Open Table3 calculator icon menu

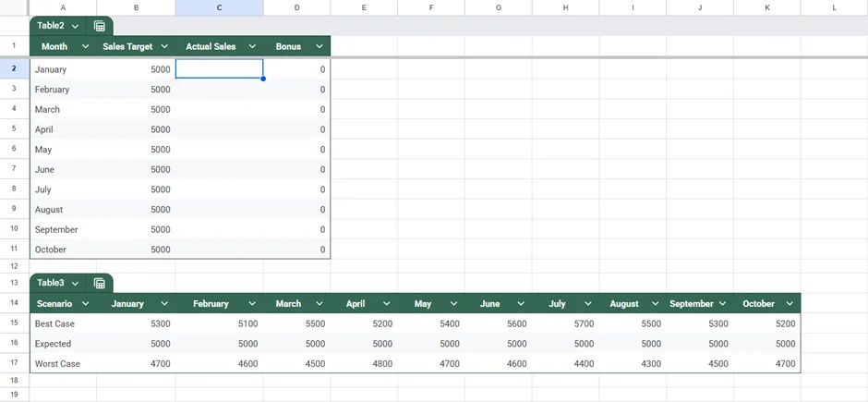tap(100, 283)
